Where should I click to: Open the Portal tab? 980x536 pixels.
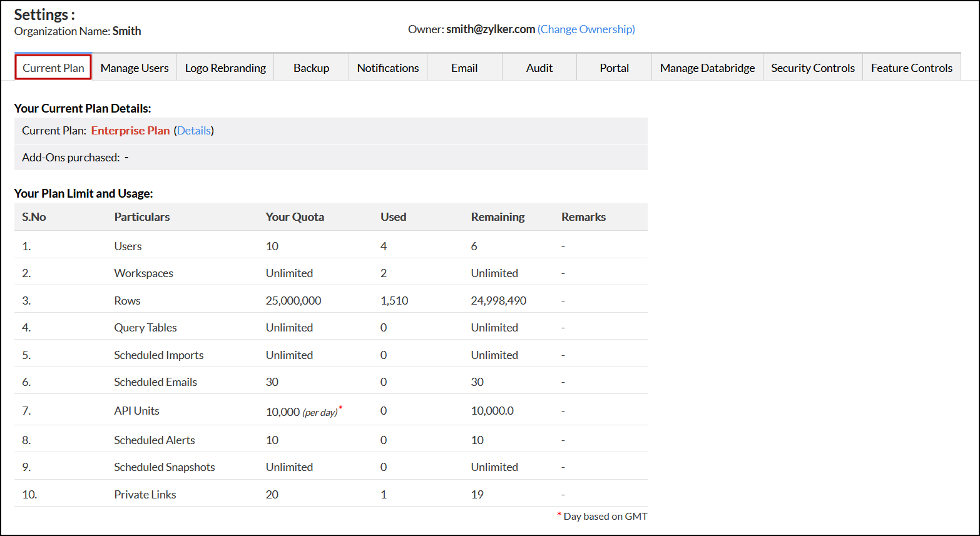(614, 68)
